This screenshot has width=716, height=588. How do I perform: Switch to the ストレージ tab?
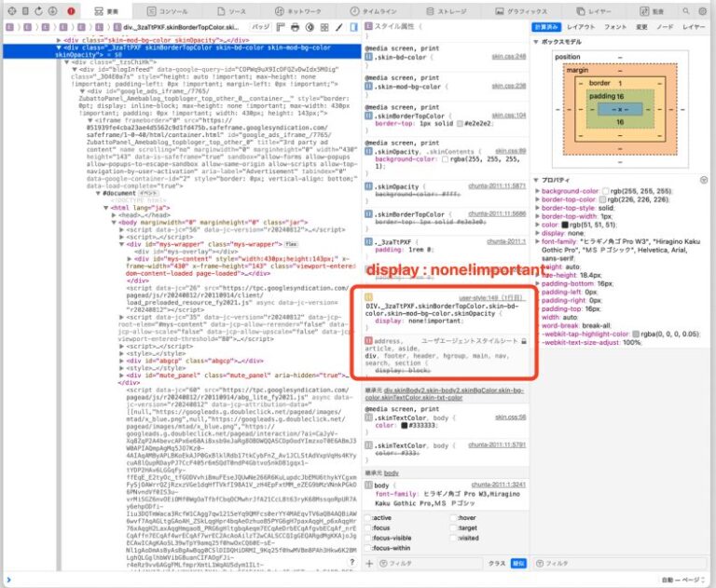click(447, 11)
